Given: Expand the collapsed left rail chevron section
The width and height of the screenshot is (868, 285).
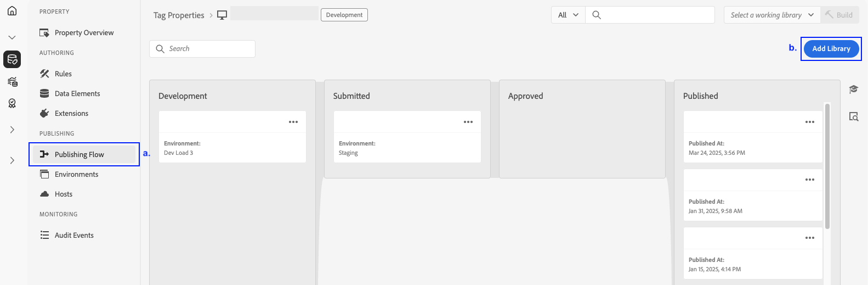Looking at the screenshot, I should pyautogui.click(x=12, y=130).
